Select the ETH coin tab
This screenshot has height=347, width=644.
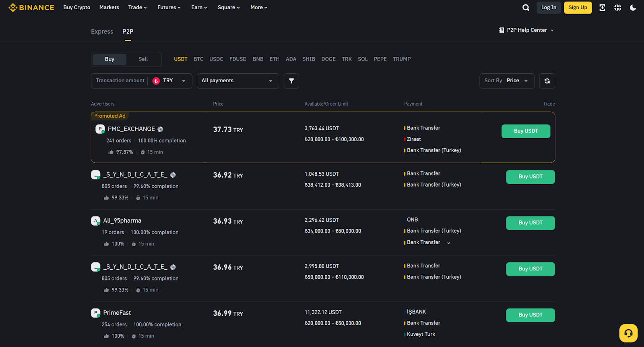(275, 59)
